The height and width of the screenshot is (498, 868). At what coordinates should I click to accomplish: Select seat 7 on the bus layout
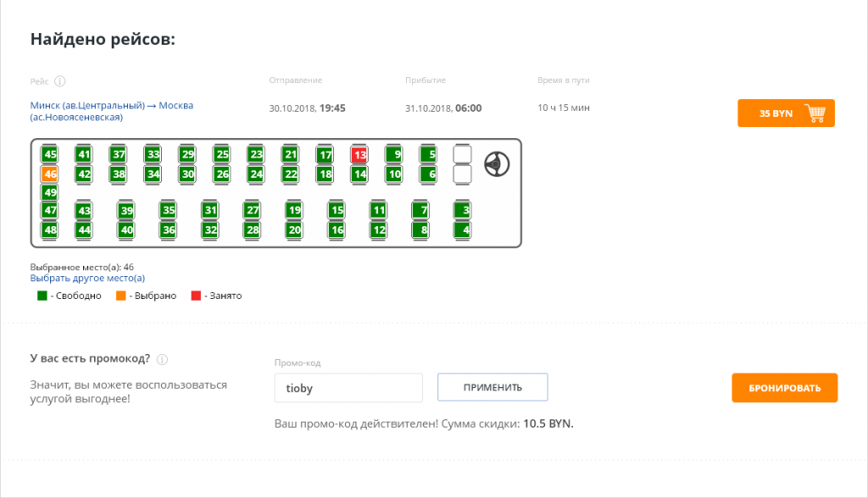(420, 210)
